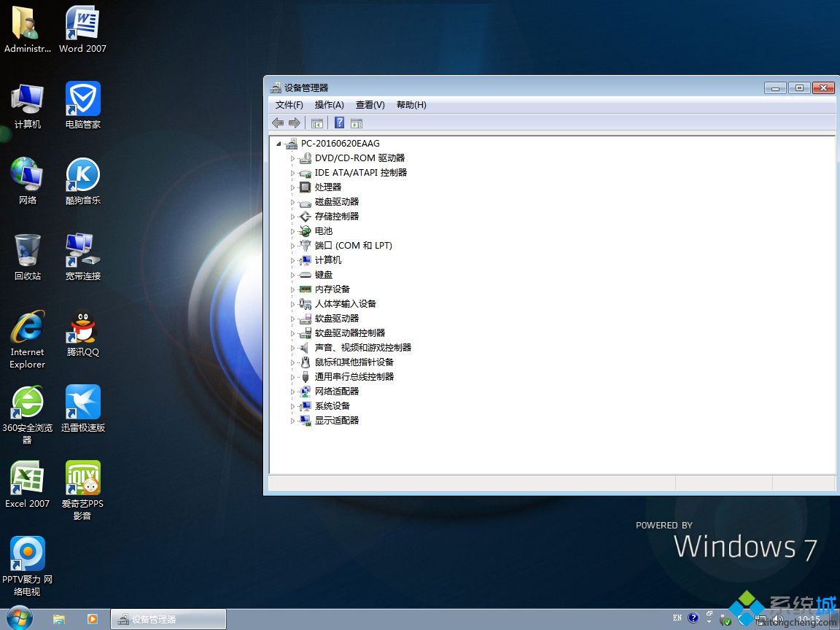Select the Administrator folder desktop icon
Viewport: 840px width, 630px height.
27,29
